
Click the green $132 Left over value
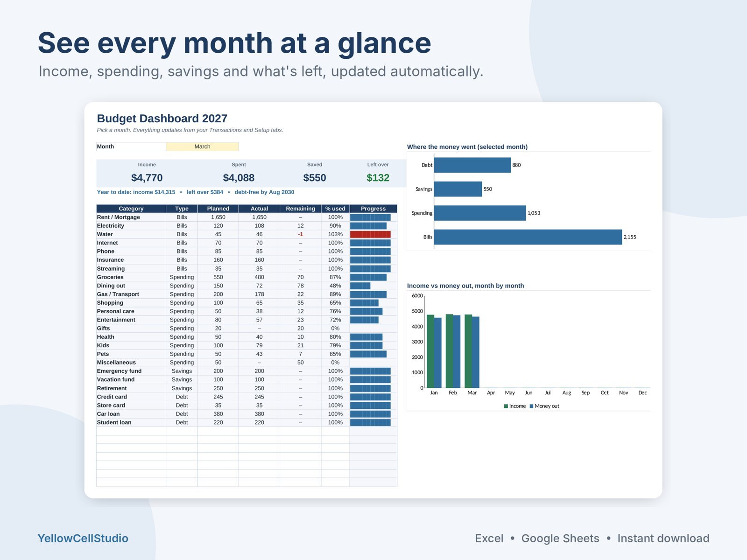point(378,178)
